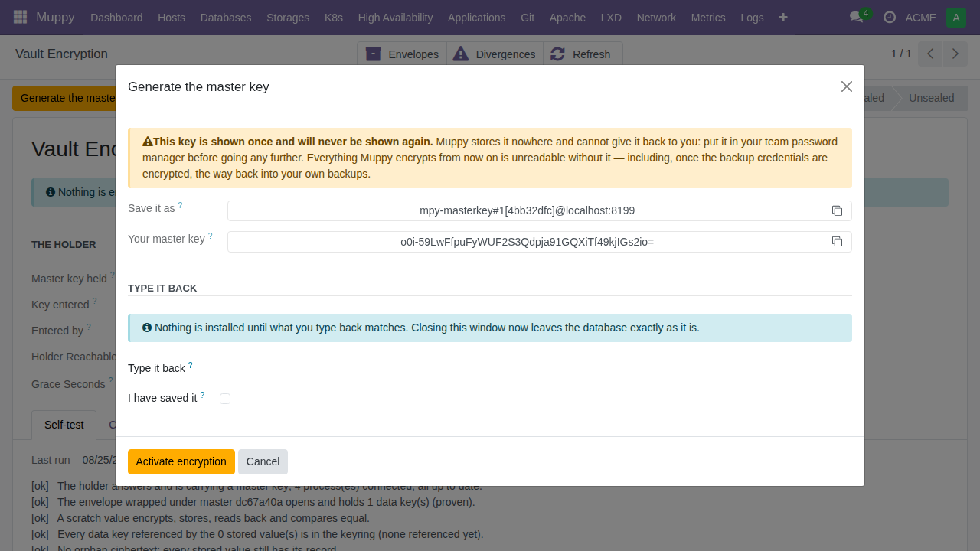Close the Generate master key dialog
Screen dimensions: 980x551
click(x=846, y=86)
